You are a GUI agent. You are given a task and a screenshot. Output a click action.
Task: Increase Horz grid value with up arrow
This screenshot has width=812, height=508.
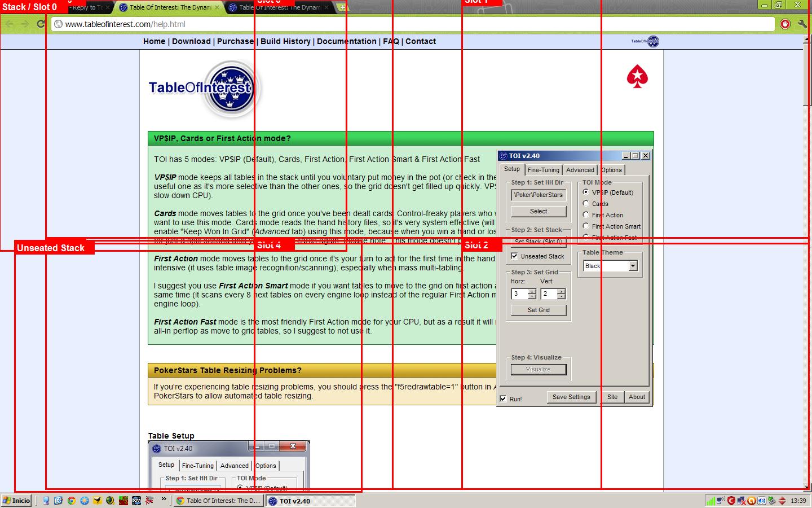(532, 291)
